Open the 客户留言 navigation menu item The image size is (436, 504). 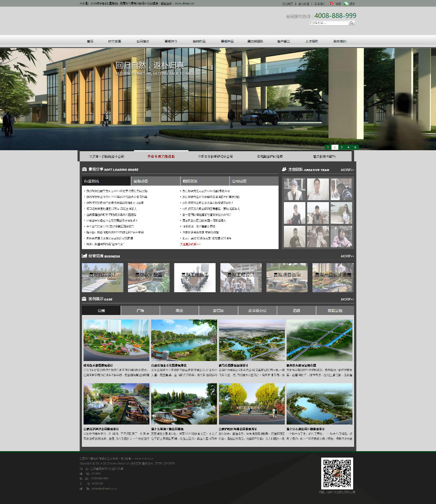click(284, 41)
